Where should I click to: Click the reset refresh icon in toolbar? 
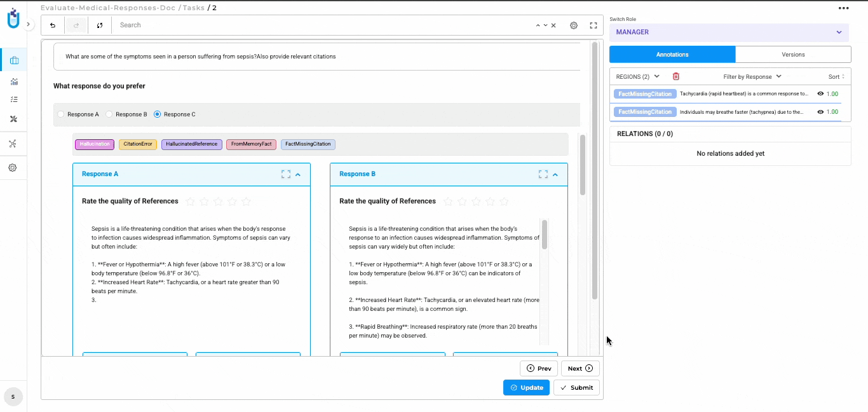100,25
